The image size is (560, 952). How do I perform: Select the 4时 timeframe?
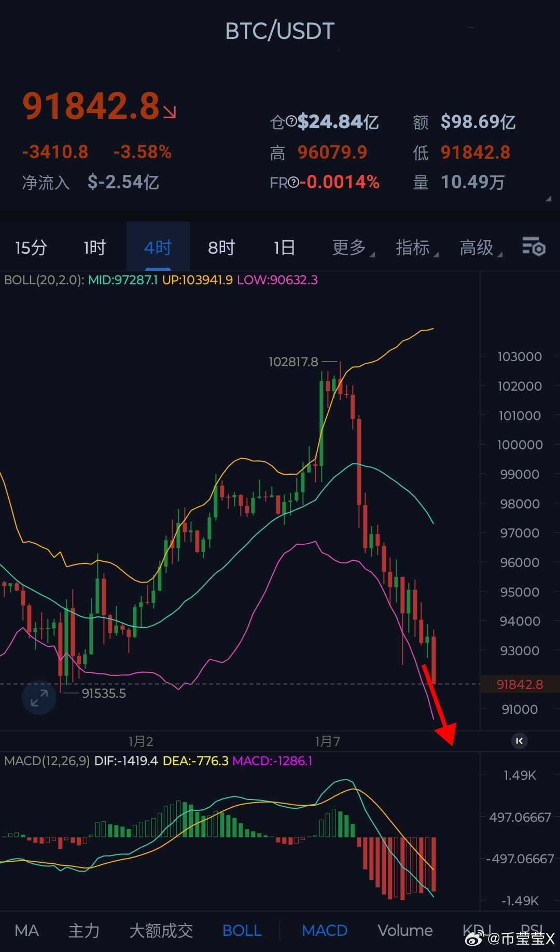tap(158, 247)
